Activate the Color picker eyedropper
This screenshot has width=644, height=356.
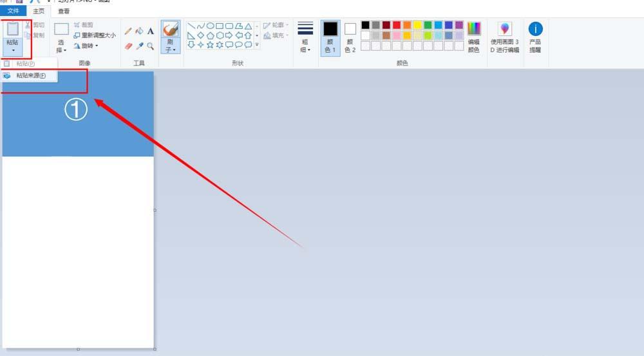coord(139,46)
